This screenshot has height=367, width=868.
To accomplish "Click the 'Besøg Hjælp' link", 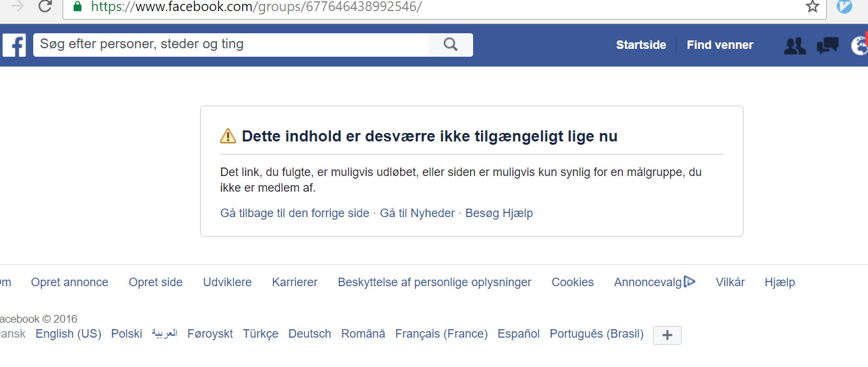I will pos(499,213).
